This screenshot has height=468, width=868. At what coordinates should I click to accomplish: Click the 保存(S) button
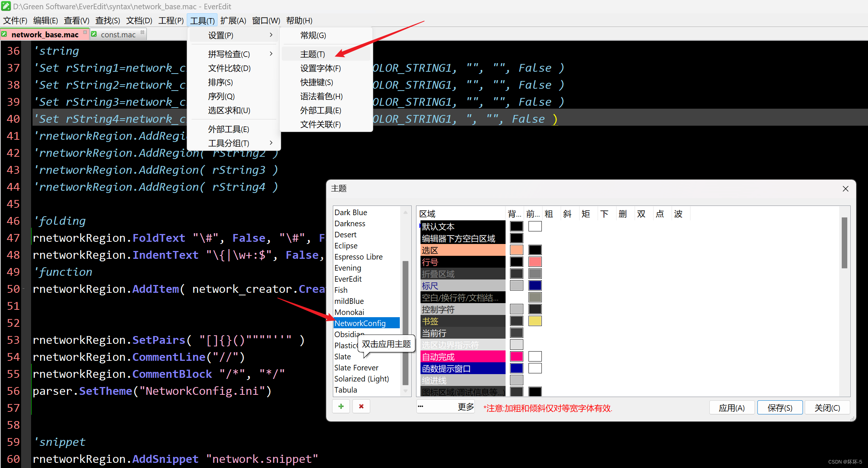click(x=780, y=408)
